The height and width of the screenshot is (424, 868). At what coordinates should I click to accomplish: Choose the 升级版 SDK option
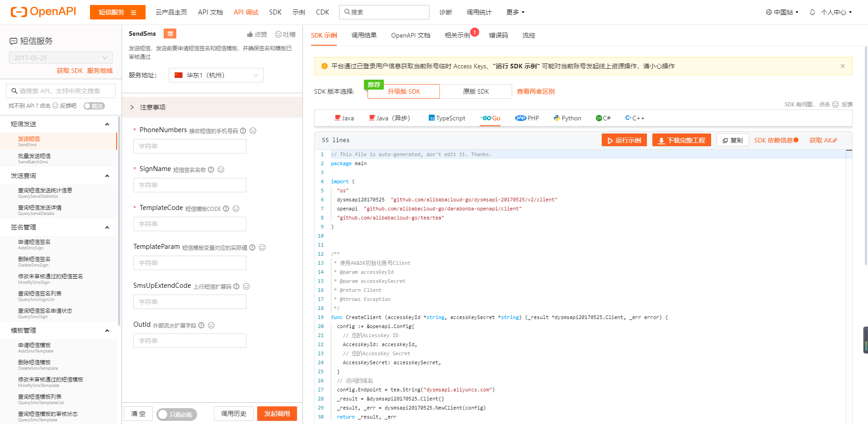point(404,91)
